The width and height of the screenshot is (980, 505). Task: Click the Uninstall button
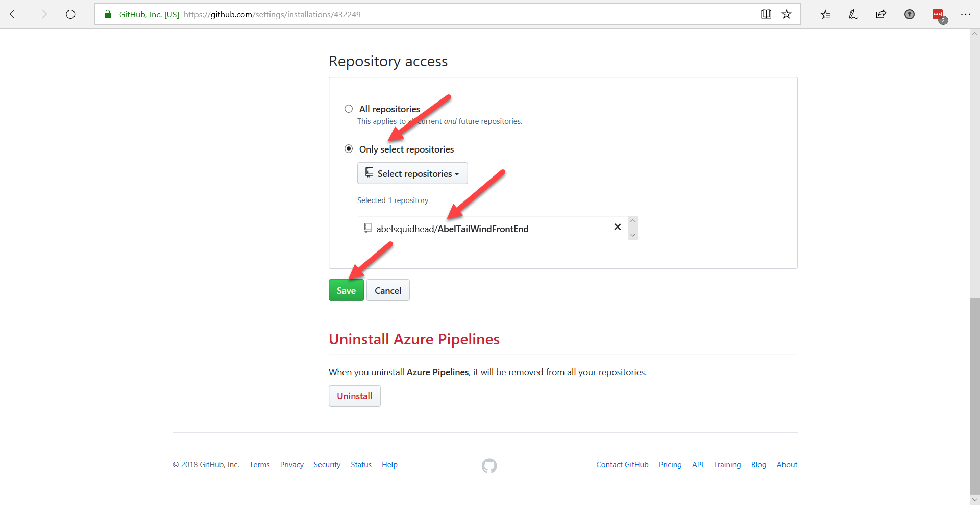click(355, 396)
